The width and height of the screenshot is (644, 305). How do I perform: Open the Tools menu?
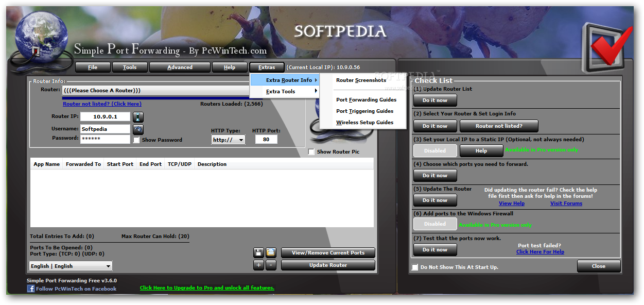pos(130,67)
